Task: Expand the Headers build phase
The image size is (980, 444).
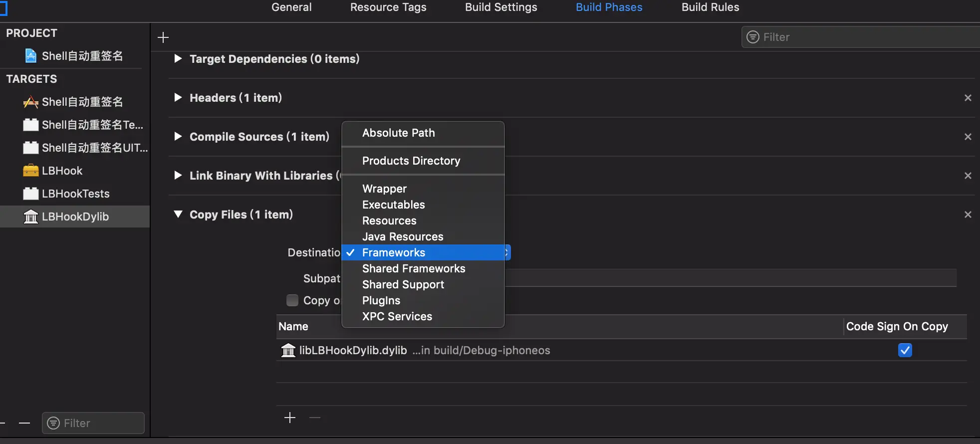Action: 178,98
